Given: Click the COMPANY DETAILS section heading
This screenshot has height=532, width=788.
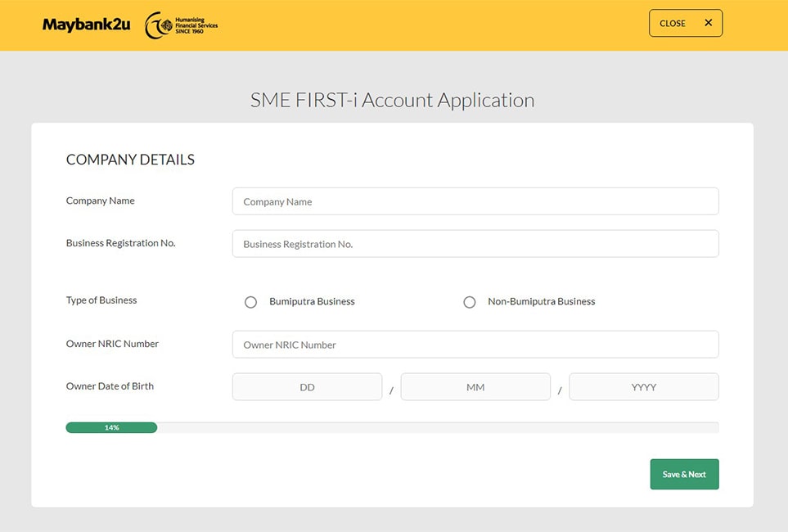Looking at the screenshot, I should [130, 160].
